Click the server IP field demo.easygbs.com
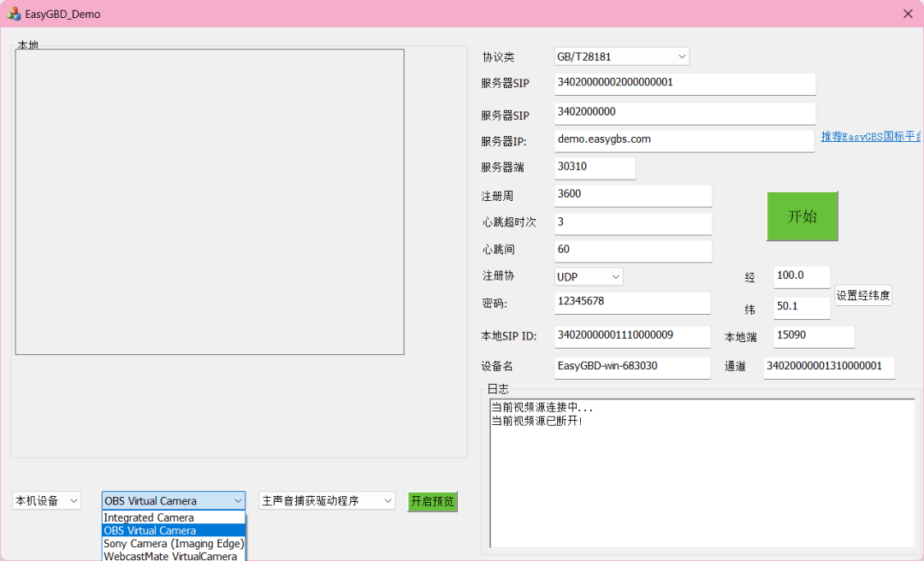Screen dimensions: 924x561 pyautogui.click(x=684, y=141)
